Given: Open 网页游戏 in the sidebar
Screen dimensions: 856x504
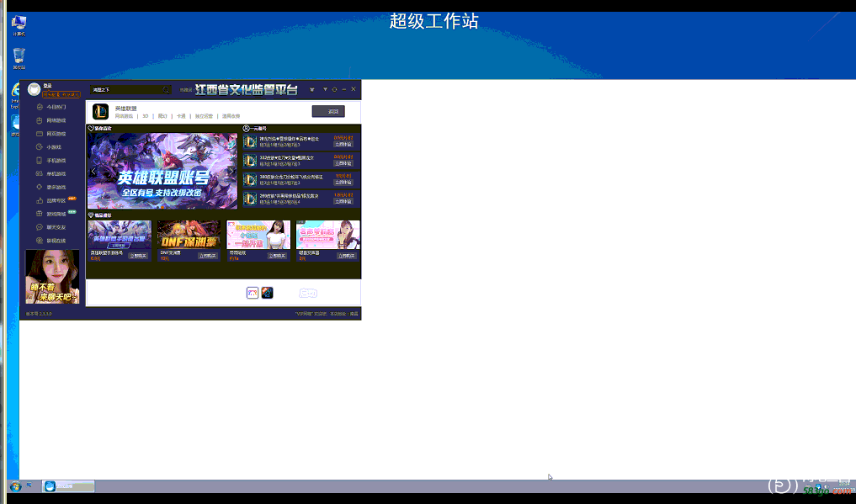Looking at the screenshot, I should tap(56, 134).
